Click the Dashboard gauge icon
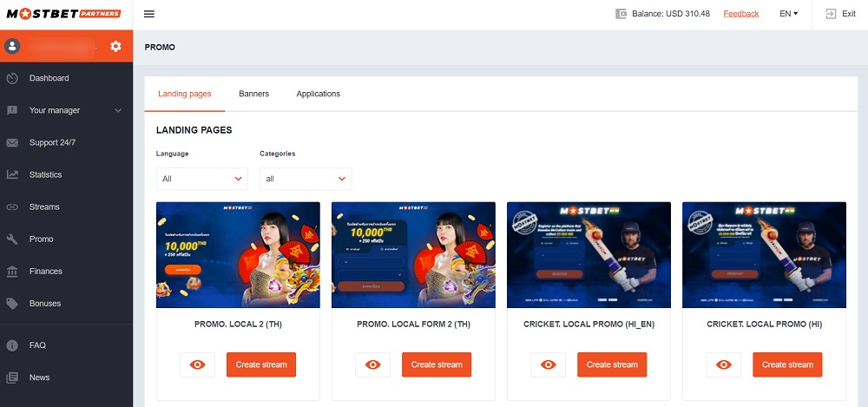This screenshot has width=868, height=407. click(12, 78)
